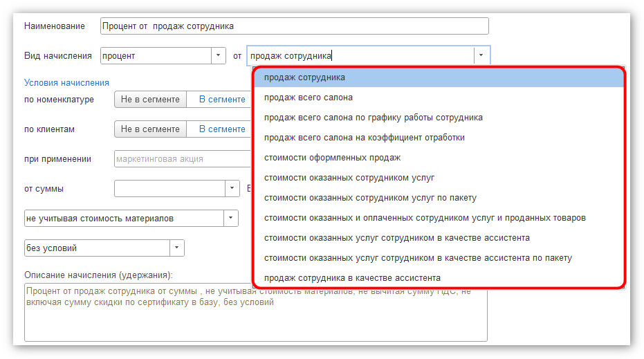Click the 'маркетинговая акция' input field
Screen dimensions: 644x359
(183, 159)
